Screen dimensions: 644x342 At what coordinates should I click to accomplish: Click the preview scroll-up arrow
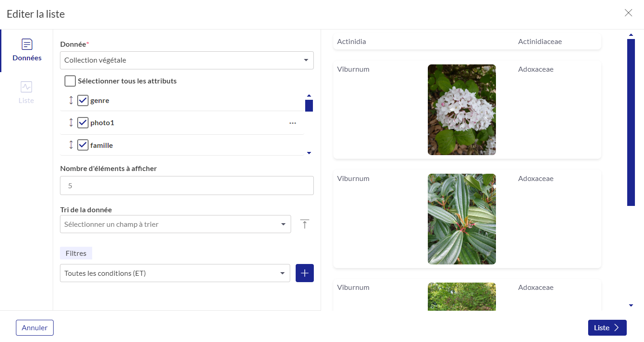point(631,35)
